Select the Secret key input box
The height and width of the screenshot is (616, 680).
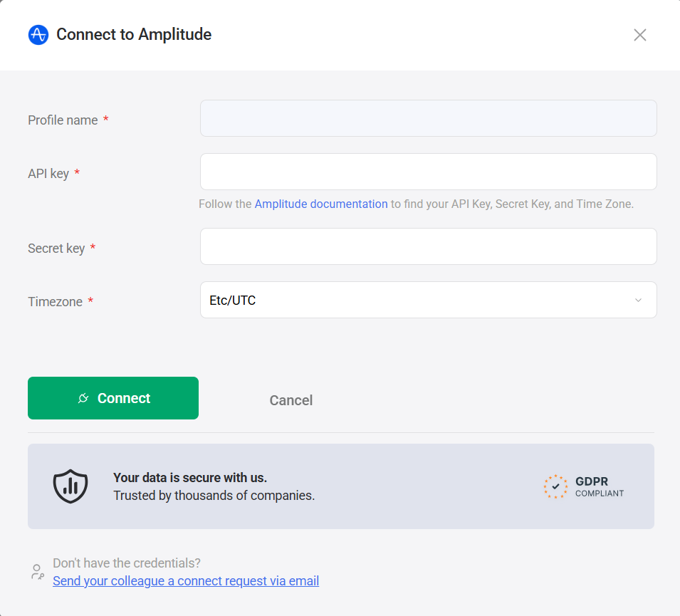point(428,246)
